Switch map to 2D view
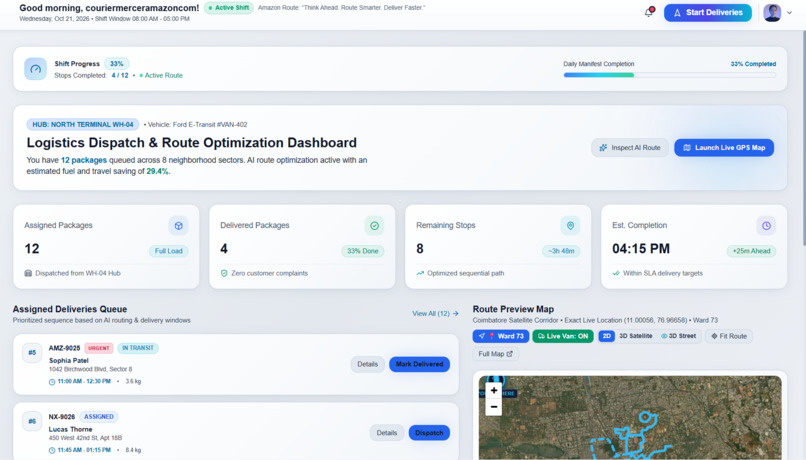 pos(607,336)
